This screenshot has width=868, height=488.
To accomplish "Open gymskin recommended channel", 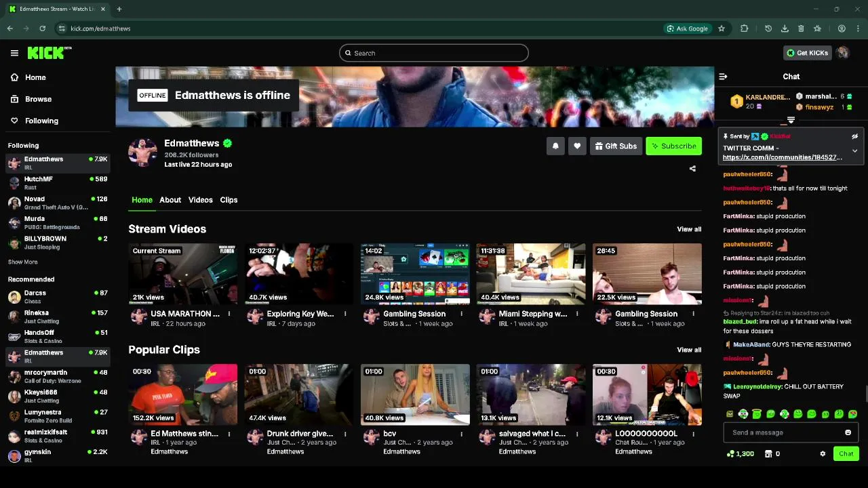I will click(x=58, y=455).
